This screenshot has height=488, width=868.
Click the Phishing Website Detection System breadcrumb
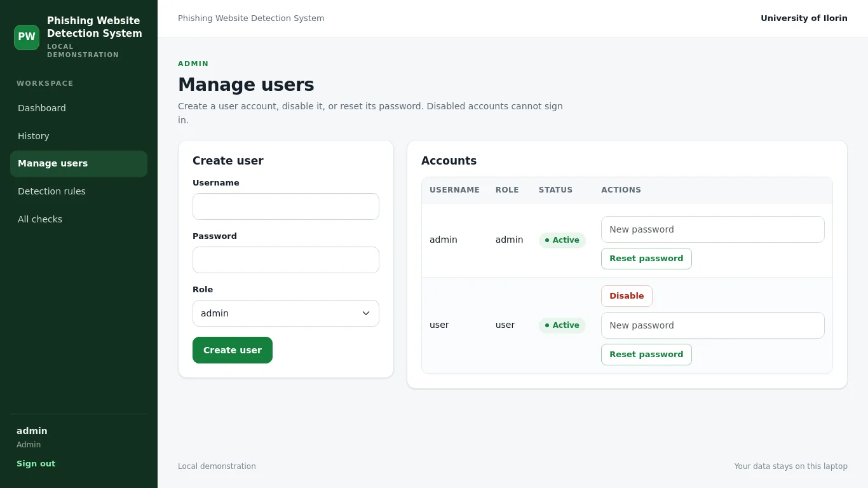pyautogui.click(x=251, y=18)
